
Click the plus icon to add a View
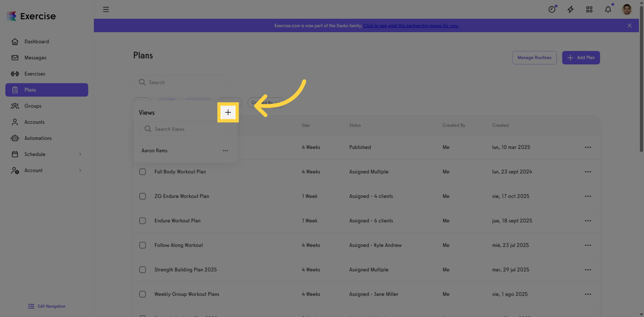pos(228,112)
